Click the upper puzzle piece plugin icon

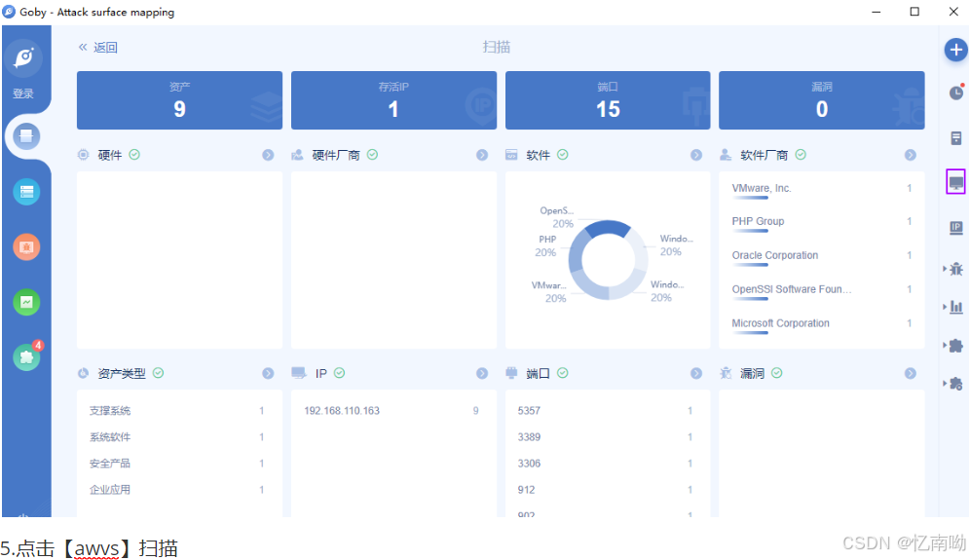(x=955, y=346)
